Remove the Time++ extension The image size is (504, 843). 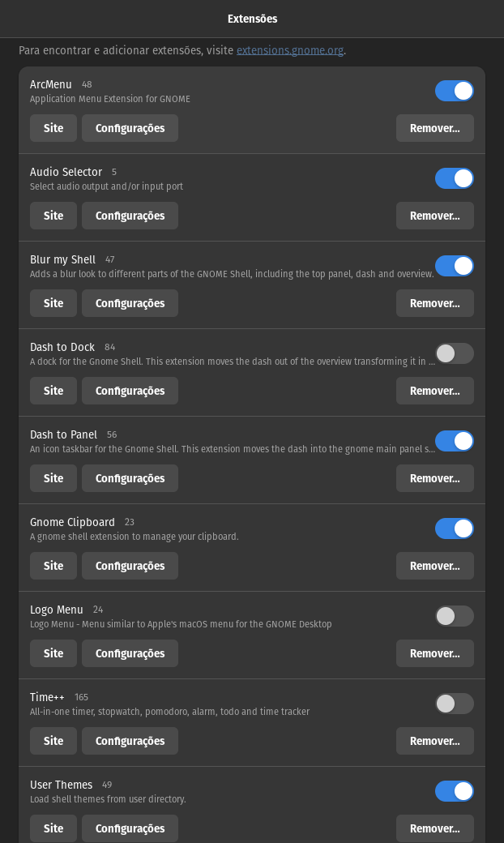(x=434, y=741)
